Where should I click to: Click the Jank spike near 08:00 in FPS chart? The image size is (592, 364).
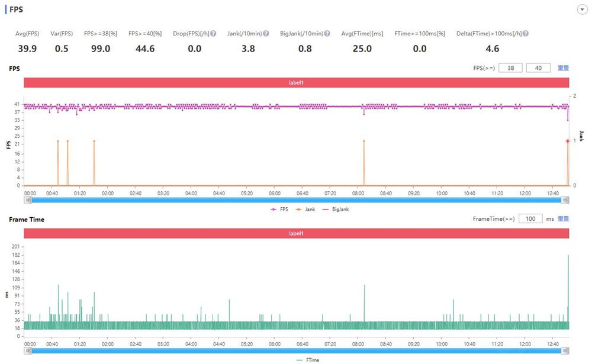[364, 141]
